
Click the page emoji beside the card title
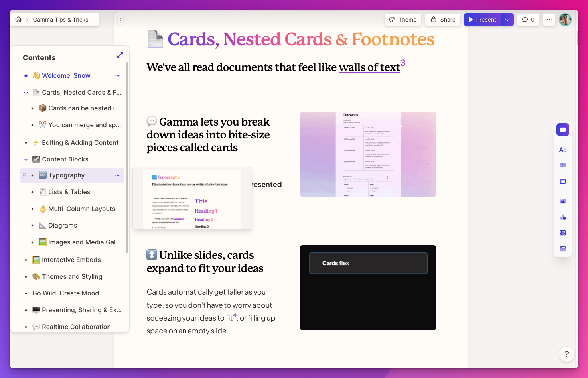click(155, 39)
